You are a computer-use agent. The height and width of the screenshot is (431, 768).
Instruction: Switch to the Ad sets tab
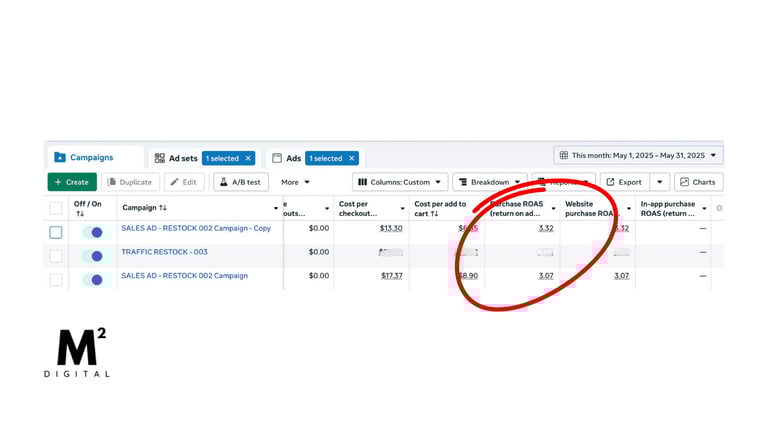183,158
